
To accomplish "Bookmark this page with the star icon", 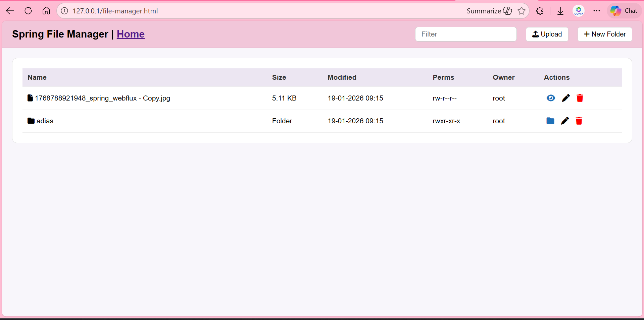I will [x=521, y=11].
